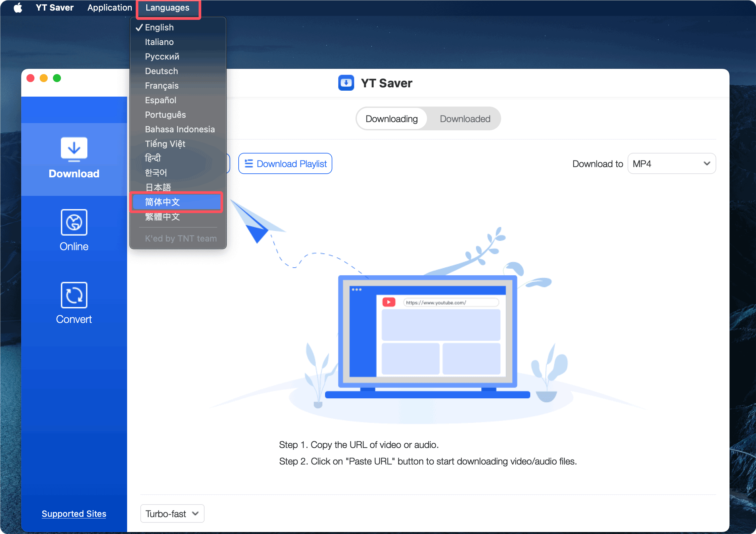Screen dimensions: 756x534
Task: Open the Languages menu
Action: click(167, 8)
